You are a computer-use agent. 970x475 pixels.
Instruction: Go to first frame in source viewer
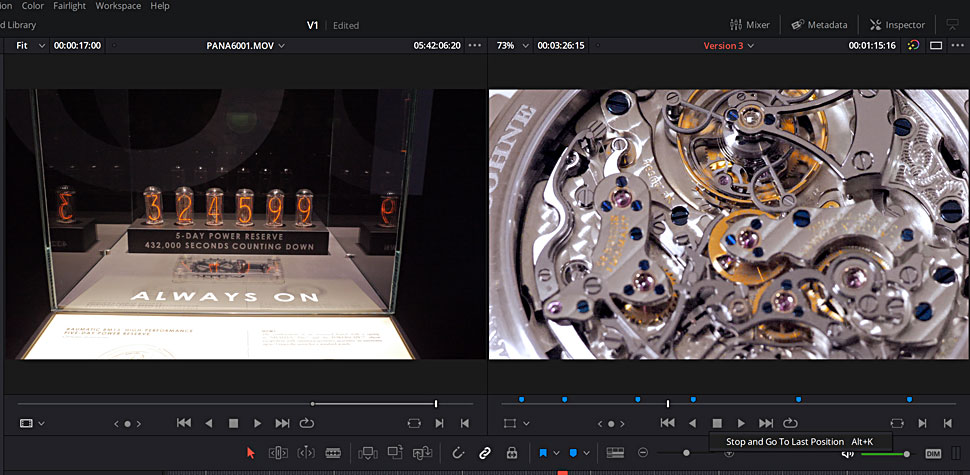tap(184, 424)
